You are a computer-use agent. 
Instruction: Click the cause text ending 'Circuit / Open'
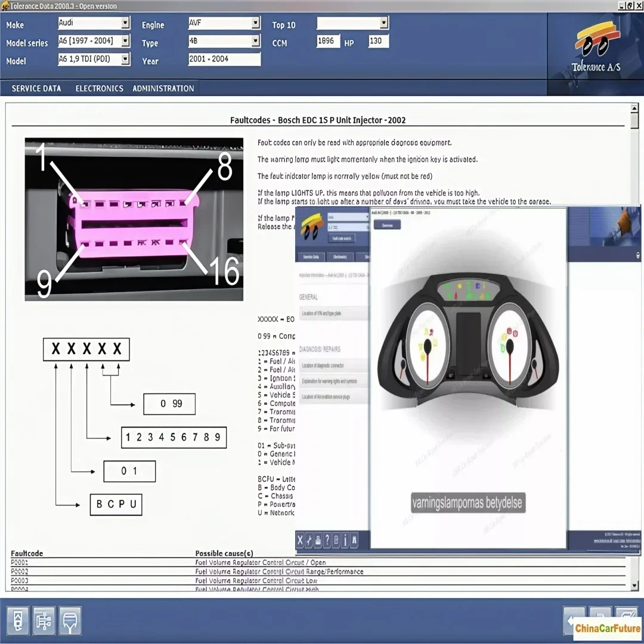pos(261,562)
